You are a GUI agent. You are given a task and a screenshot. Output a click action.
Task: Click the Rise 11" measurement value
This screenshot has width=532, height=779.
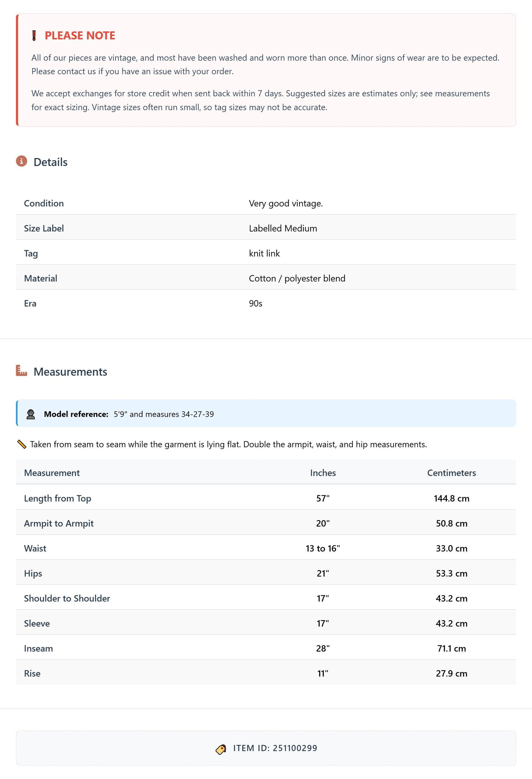coord(323,674)
